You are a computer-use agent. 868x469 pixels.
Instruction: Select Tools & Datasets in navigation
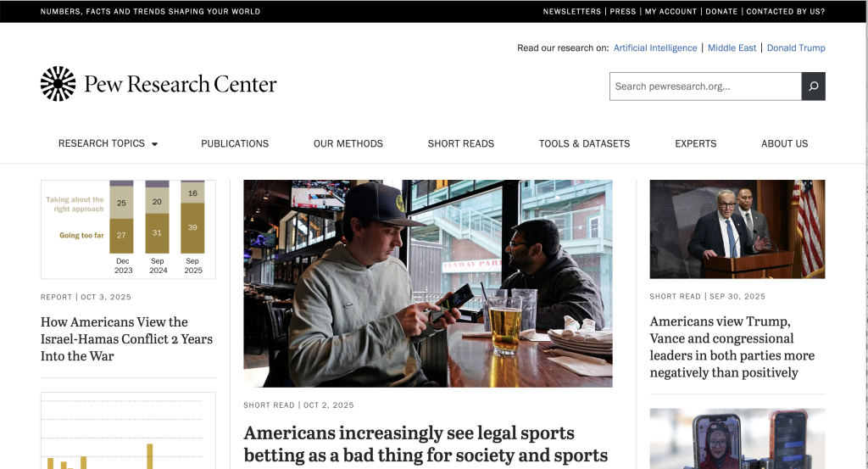[585, 143]
